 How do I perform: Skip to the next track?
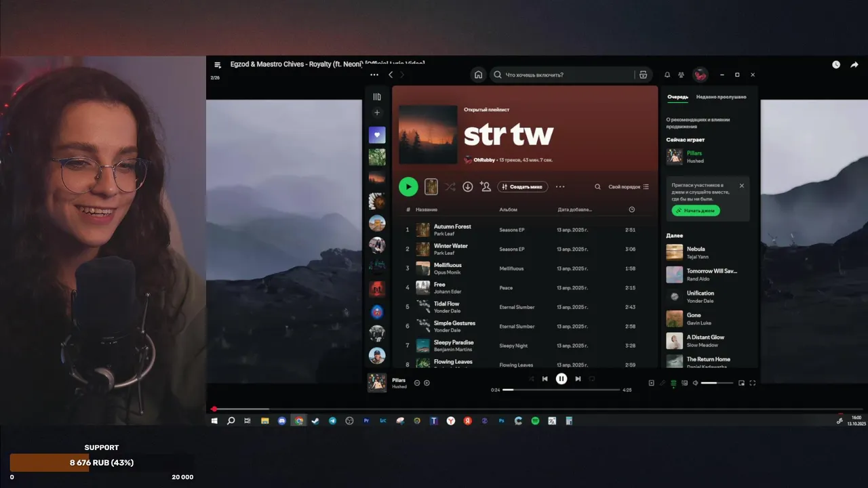pos(578,379)
